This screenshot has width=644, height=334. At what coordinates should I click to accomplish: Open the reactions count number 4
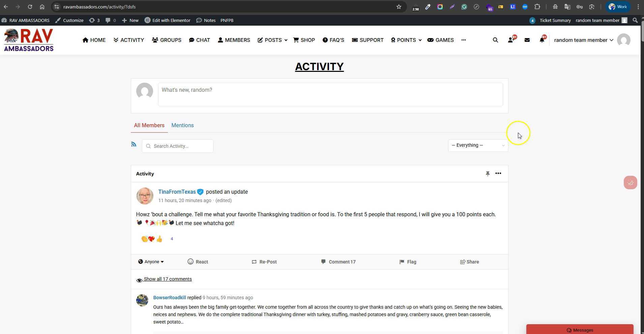[x=172, y=239]
